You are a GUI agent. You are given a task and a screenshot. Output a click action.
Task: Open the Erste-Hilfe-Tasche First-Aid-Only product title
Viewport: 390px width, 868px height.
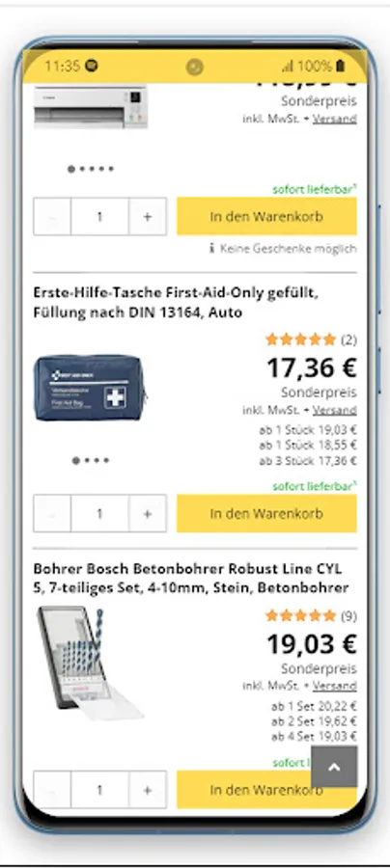click(176, 302)
